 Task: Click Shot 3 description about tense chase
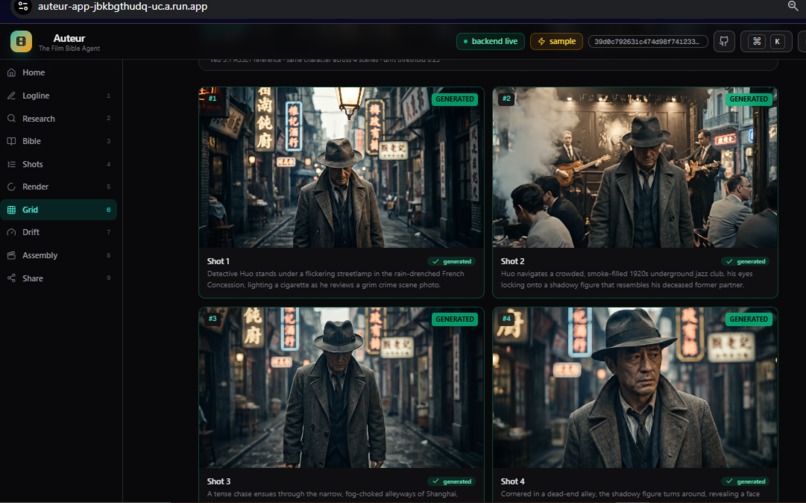[x=332, y=494]
